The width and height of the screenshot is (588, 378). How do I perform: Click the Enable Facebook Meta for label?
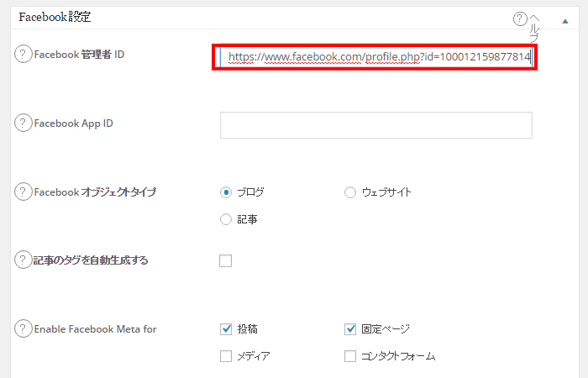(x=95, y=329)
